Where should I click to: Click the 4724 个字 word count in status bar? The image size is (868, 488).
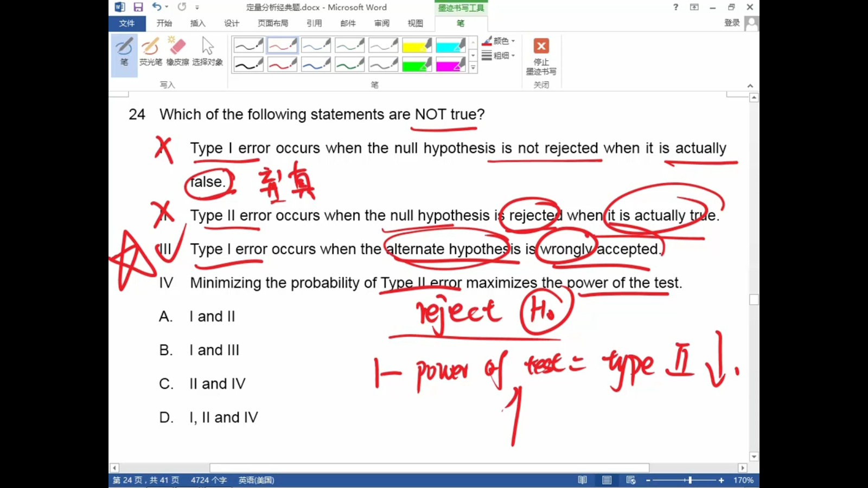click(x=208, y=480)
